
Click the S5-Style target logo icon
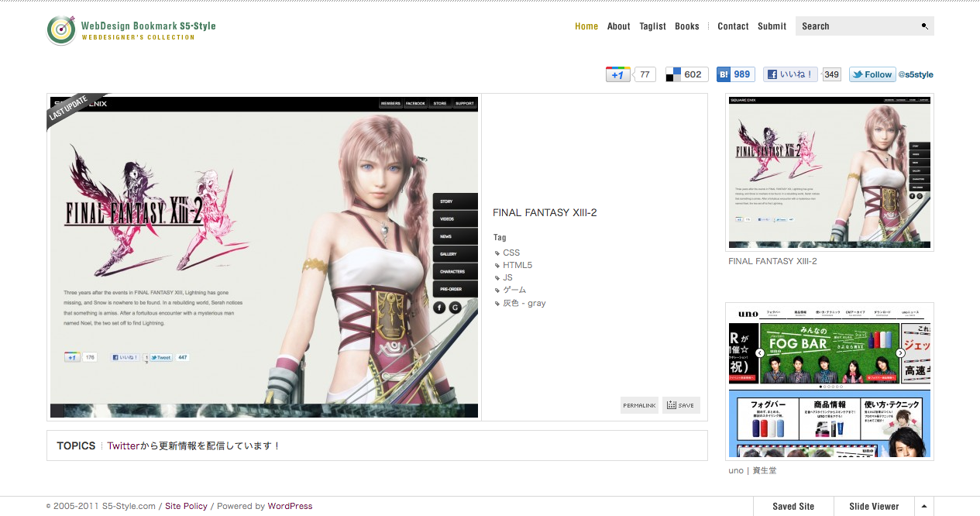click(x=61, y=30)
